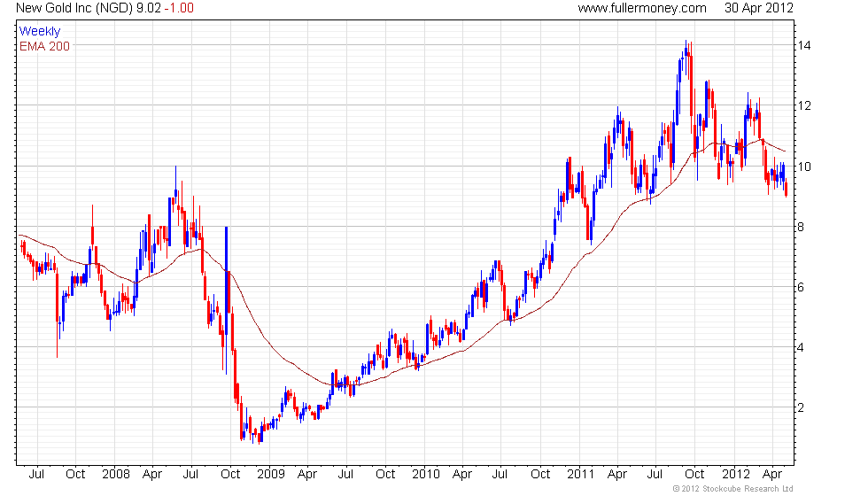Click the www.fullermoney.com text
The height and width of the screenshot is (496, 868).
(x=642, y=8)
